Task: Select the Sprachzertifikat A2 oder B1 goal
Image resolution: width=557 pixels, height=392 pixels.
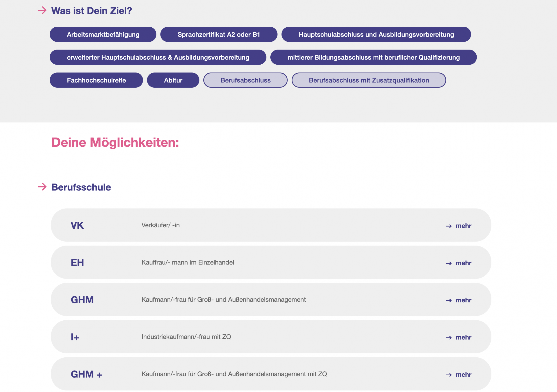Action: tap(219, 34)
